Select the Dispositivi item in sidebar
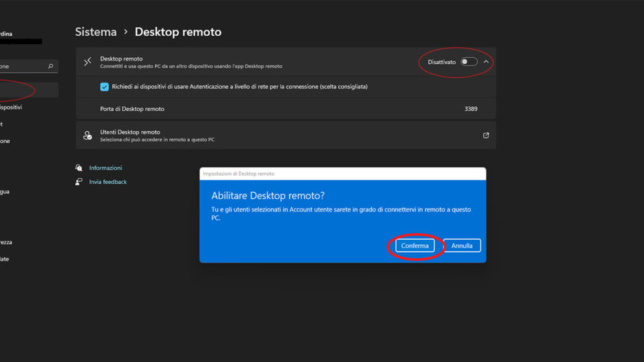Screen dimensions: 644x362 pyautogui.click(x=13, y=107)
